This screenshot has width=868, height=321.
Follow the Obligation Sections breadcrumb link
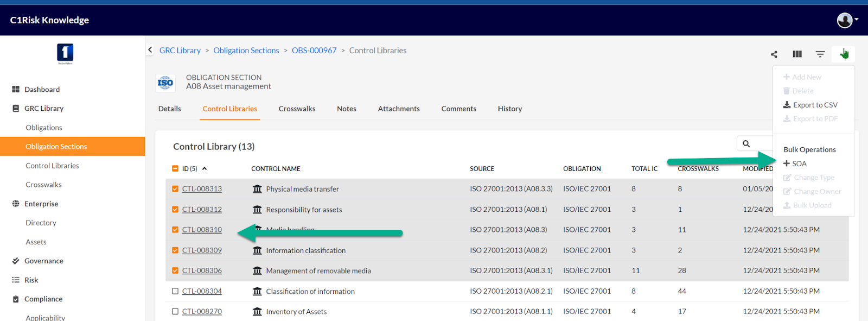pyautogui.click(x=246, y=51)
